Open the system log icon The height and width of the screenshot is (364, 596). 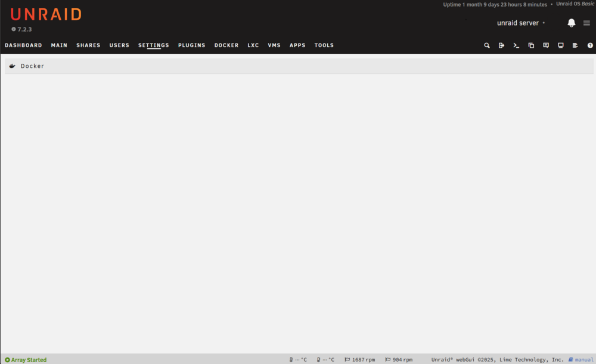[x=575, y=45]
